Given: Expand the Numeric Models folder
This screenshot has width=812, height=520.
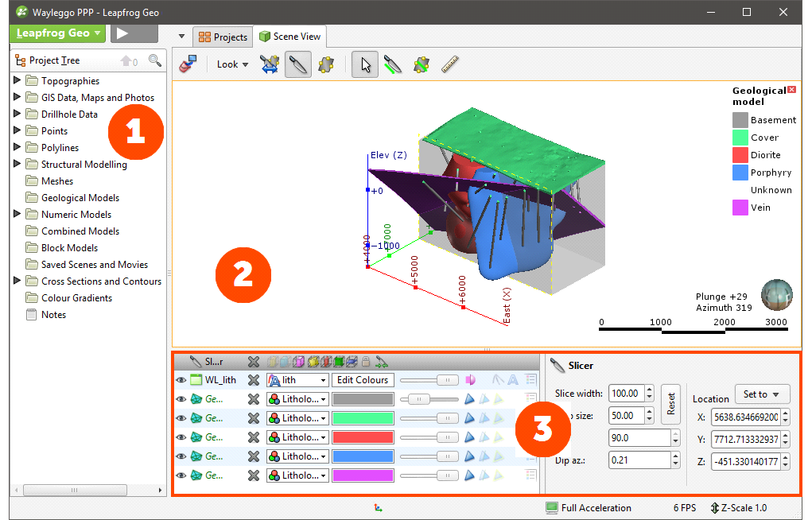Looking at the screenshot, I should click(x=17, y=214).
